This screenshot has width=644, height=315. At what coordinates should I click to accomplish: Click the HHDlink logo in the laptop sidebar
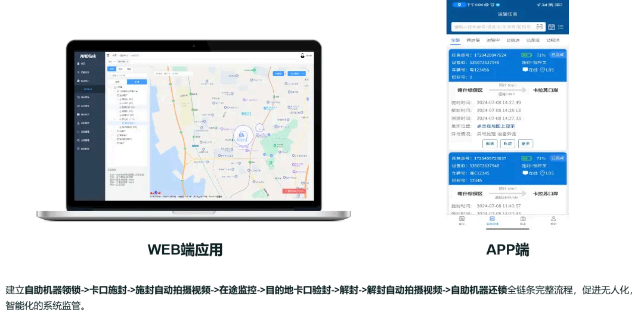point(88,56)
